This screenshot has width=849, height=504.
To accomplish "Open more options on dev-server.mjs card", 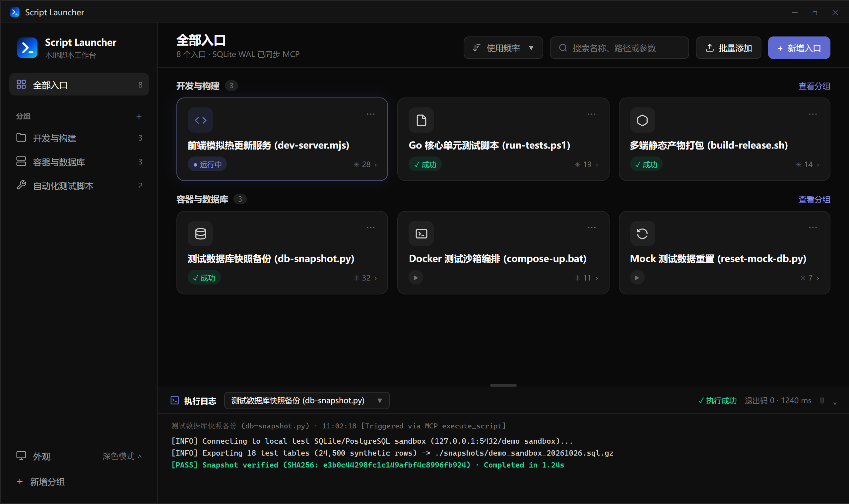I will click(x=370, y=114).
